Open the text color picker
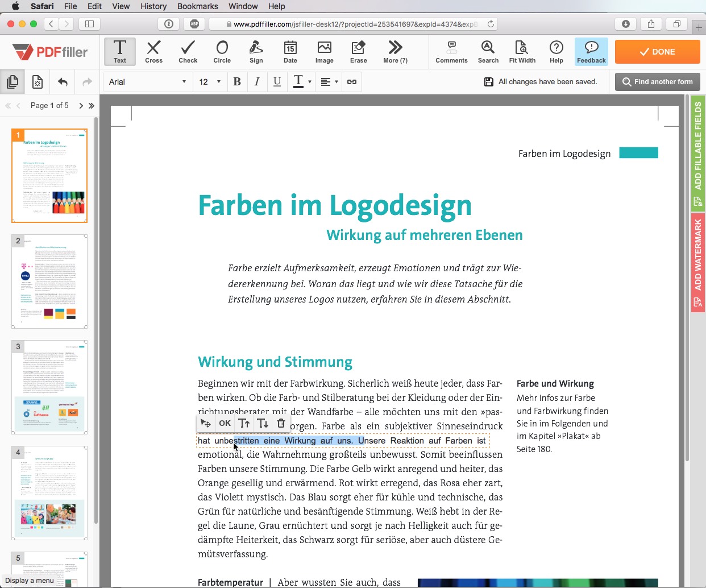Image resolution: width=706 pixels, height=588 pixels. point(302,82)
